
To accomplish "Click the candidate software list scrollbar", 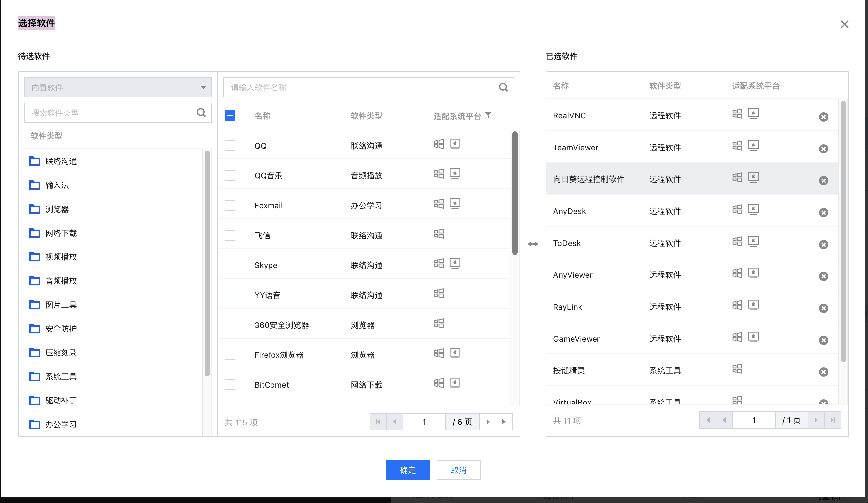I will tap(515, 193).
